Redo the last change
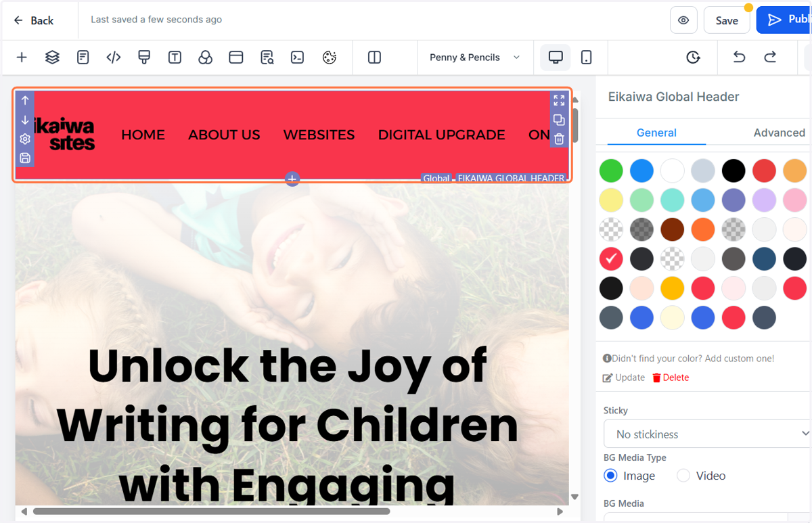 point(770,58)
